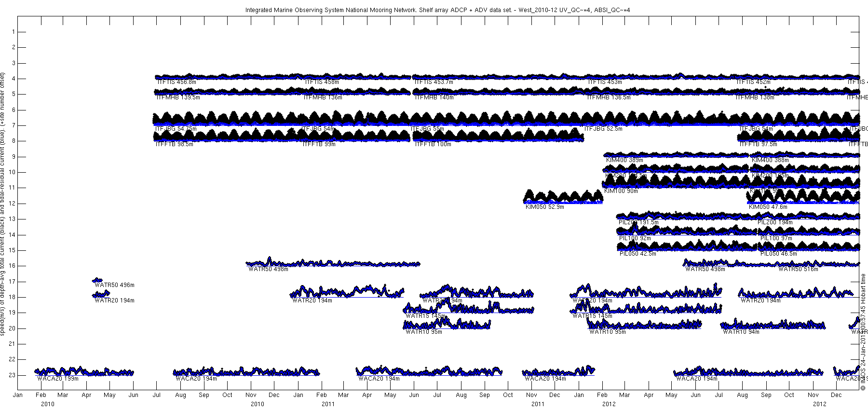Click the 'WATR50 496m' label

114,285
